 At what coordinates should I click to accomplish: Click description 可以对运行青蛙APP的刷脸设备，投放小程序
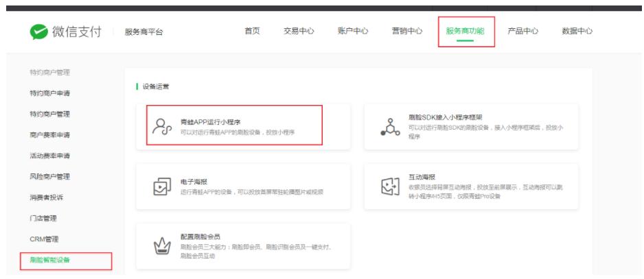(238, 132)
